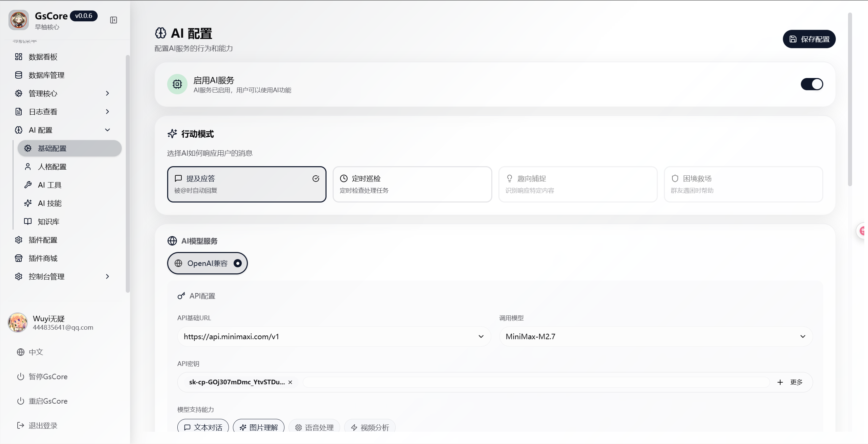
Task: Open 插件商城 store icon in sidebar
Action: click(x=19, y=258)
